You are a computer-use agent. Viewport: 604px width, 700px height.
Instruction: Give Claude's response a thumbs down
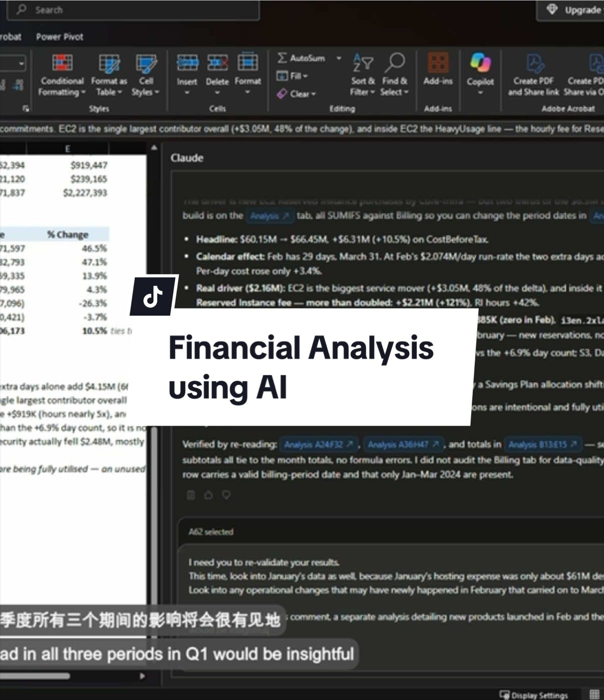[226, 495]
